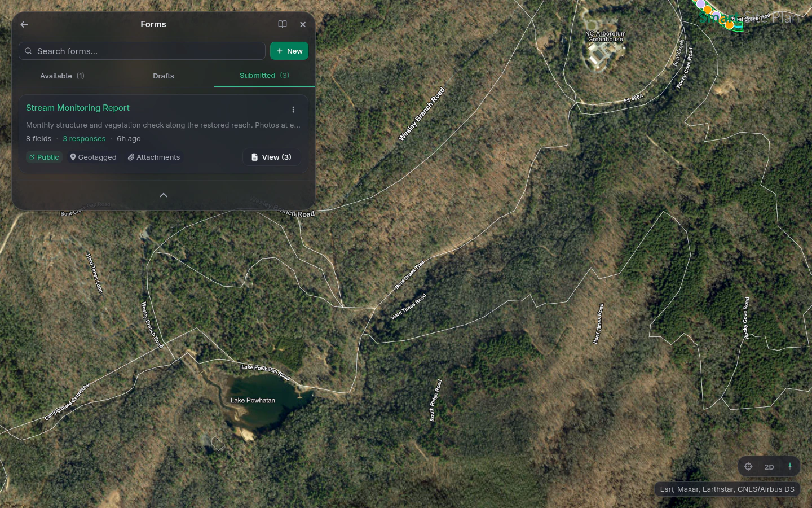Create a new form with New button
The height and width of the screenshot is (508, 812).
click(x=289, y=51)
